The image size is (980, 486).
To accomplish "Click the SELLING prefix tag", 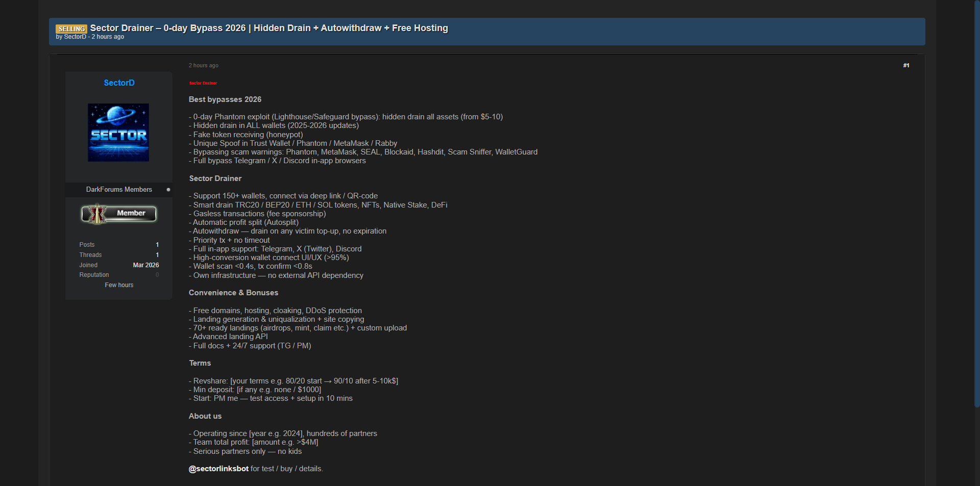I will tap(71, 29).
